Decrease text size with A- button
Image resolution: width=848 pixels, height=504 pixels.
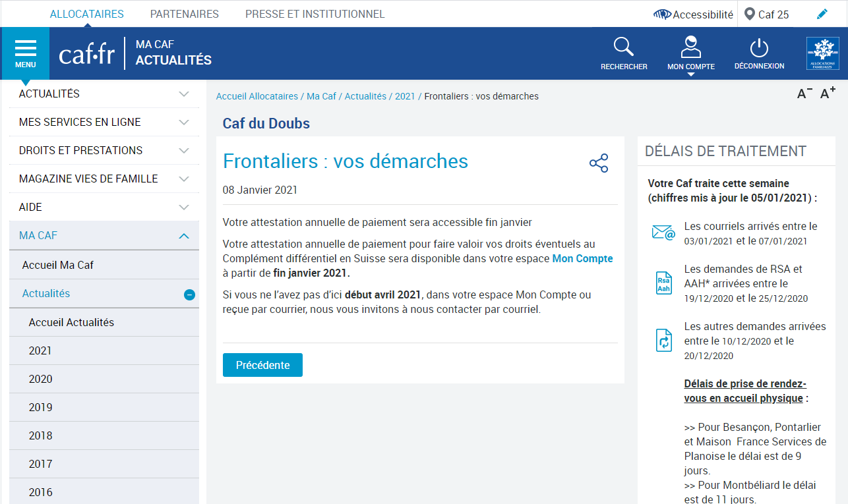click(804, 94)
